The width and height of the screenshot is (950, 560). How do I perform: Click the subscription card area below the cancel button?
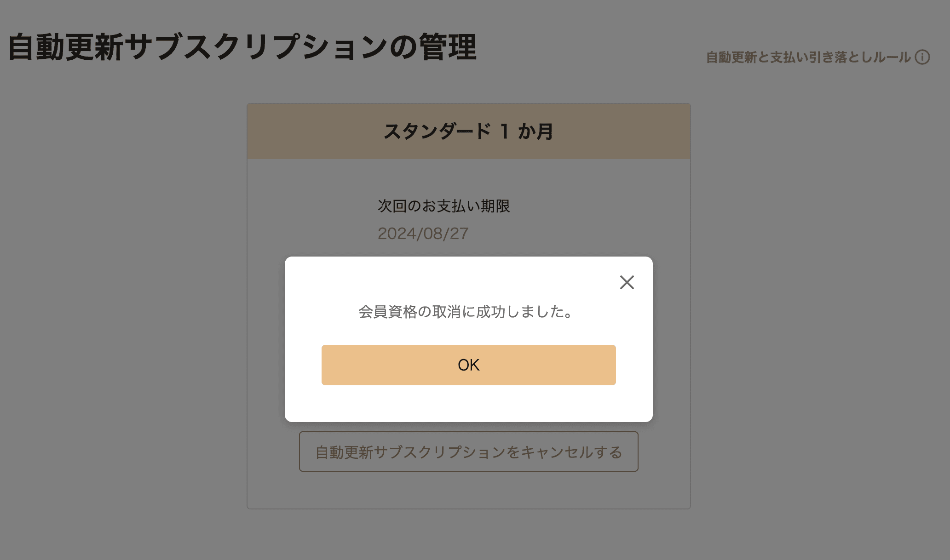pyautogui.click(x=468, y=490)
